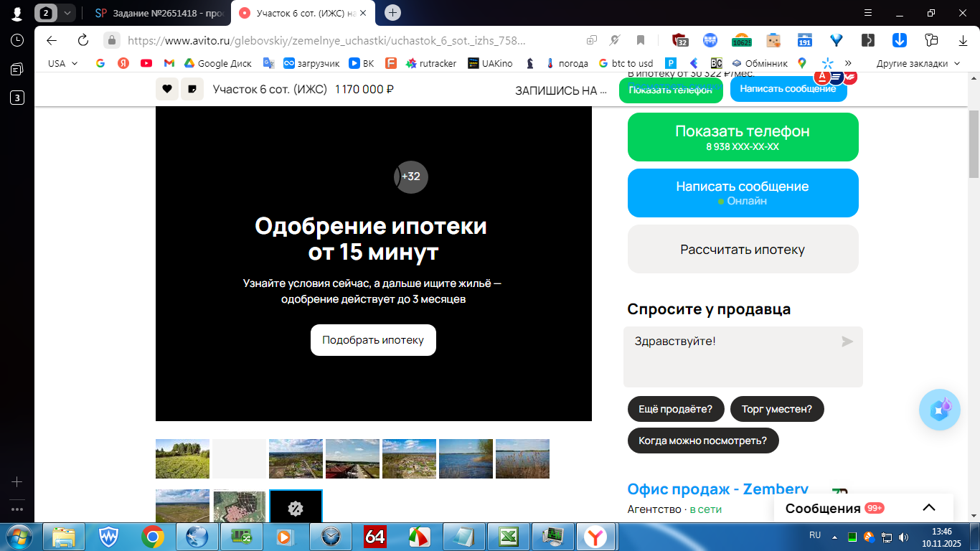Expand the tab counter dropdown arrow
This screenshot has height=551, width=980.
(x=67, y=13)
